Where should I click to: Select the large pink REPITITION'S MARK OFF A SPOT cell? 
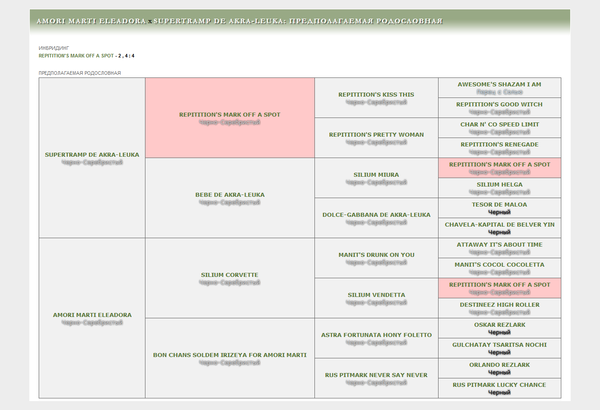tap(230, 118)
